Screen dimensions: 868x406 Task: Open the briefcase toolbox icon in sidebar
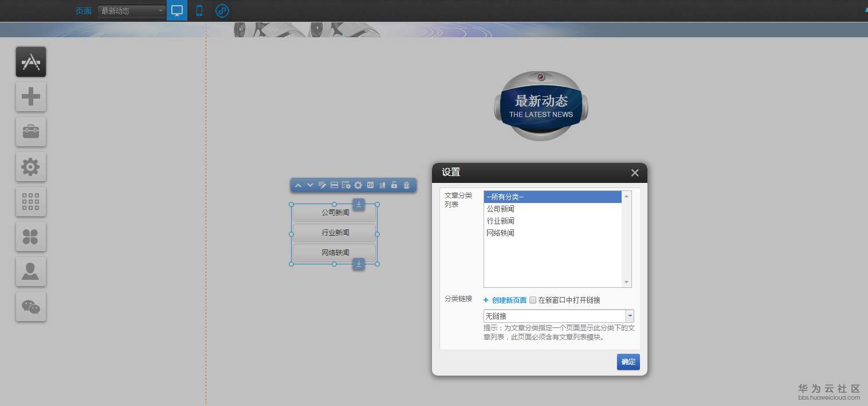pyautogui.click(x=31, y=132)
